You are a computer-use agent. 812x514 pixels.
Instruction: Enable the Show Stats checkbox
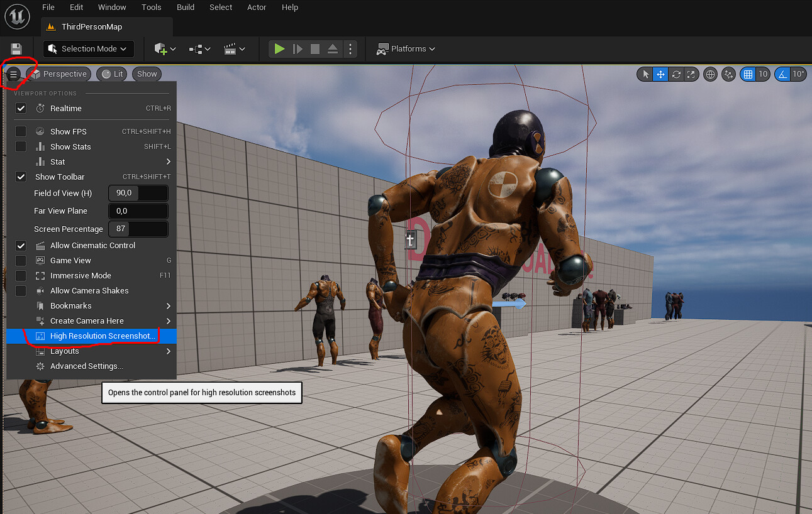[21, 146]
